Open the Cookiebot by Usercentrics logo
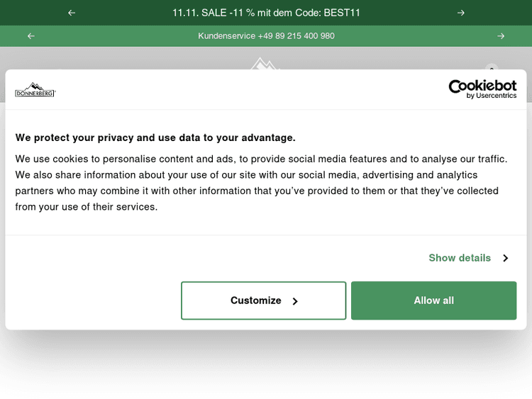Image resolution: width=532 pixels, height=399 pixels. [482, 89]
